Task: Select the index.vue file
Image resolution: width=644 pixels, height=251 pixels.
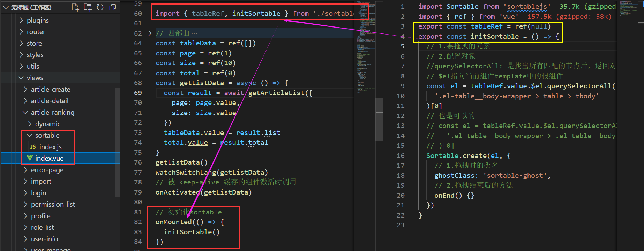Action: pos(60,158)
